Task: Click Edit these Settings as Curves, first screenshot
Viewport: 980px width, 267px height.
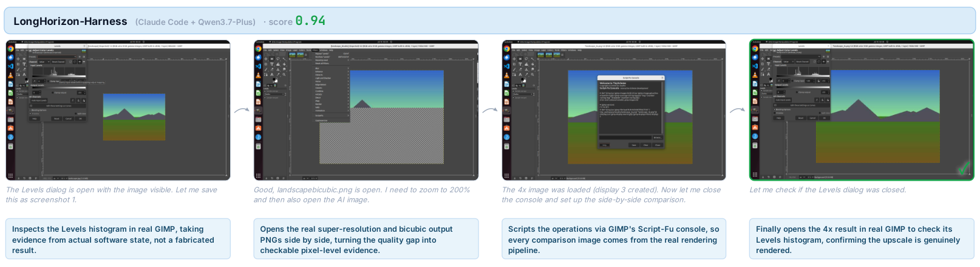Action: click(x=57, y=106)
